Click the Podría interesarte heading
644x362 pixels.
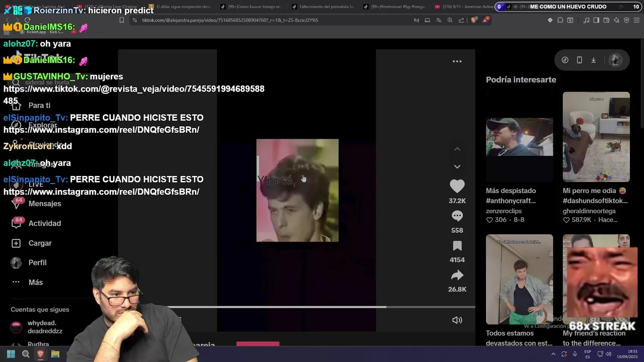click(521, 79)
